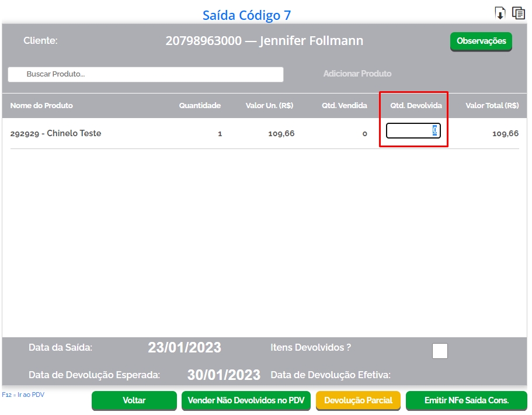Open the Observações button
532x415 pixels.
tap(481, 41)
